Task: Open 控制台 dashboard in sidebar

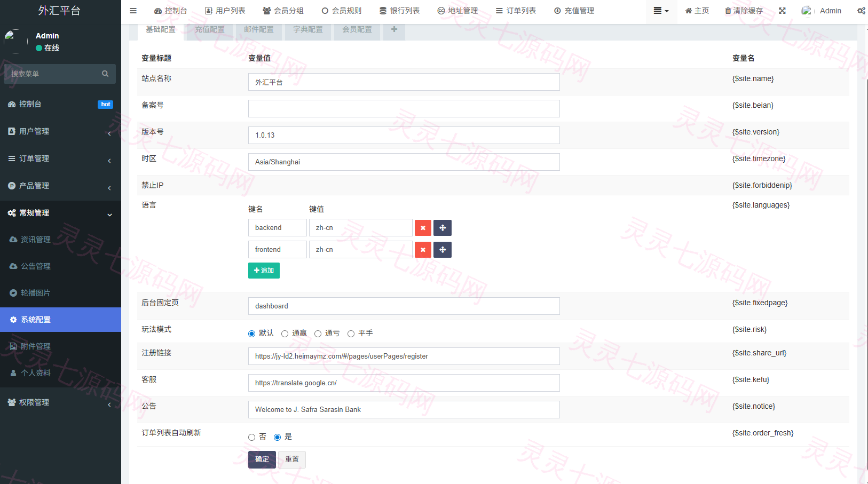Action: [60, 104]
